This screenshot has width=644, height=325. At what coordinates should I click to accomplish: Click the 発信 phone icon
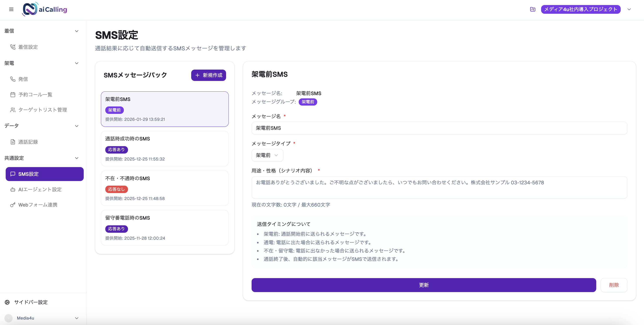[x=13, y=79]
